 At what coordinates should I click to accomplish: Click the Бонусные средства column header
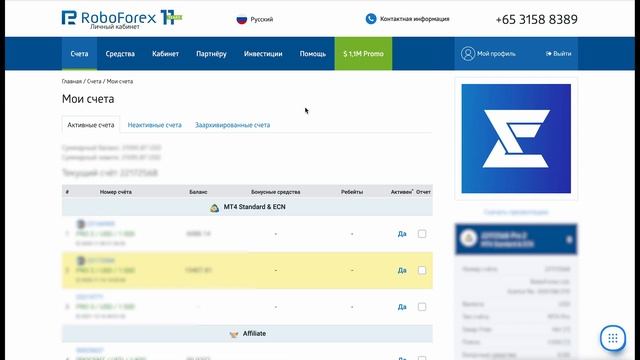tap(276, 192)
